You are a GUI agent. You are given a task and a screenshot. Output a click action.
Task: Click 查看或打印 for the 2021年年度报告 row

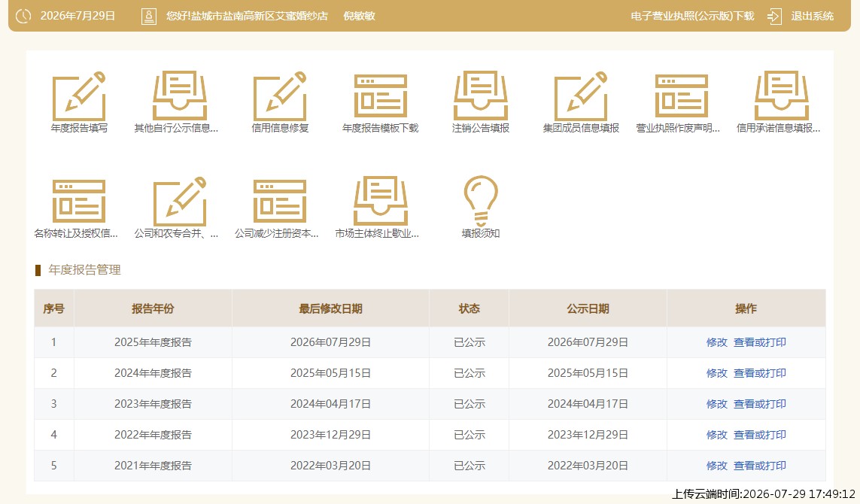tap(760, 466)
